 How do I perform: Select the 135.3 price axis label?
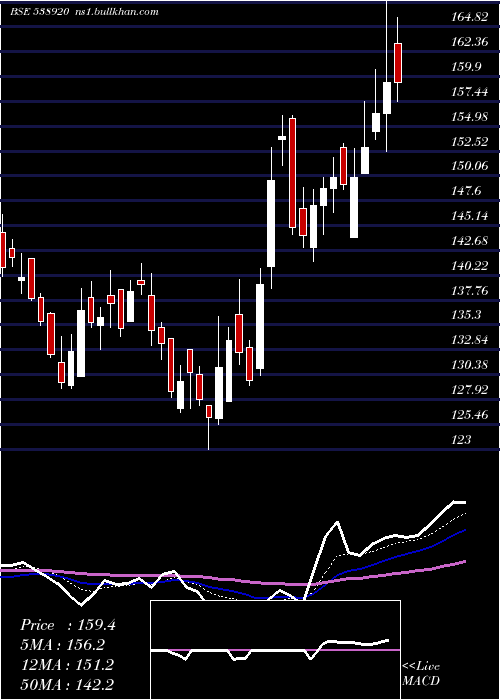[465, 315]
